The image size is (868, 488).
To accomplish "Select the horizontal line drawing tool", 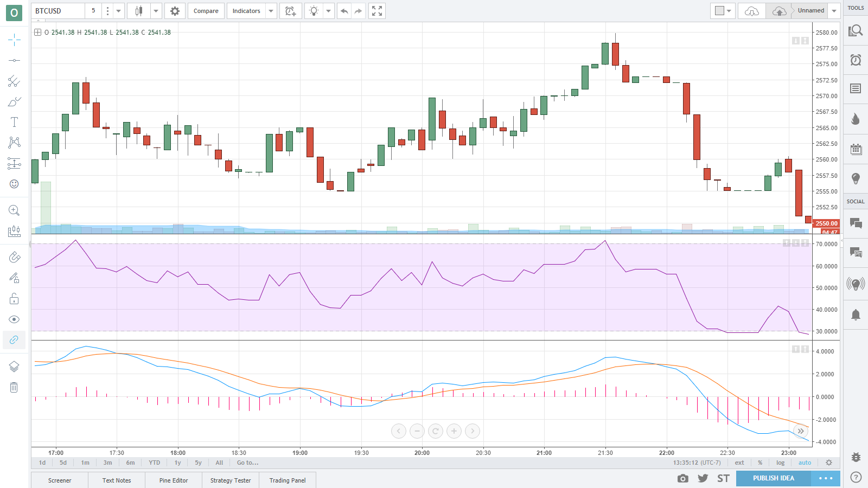I will coord(14,60).
